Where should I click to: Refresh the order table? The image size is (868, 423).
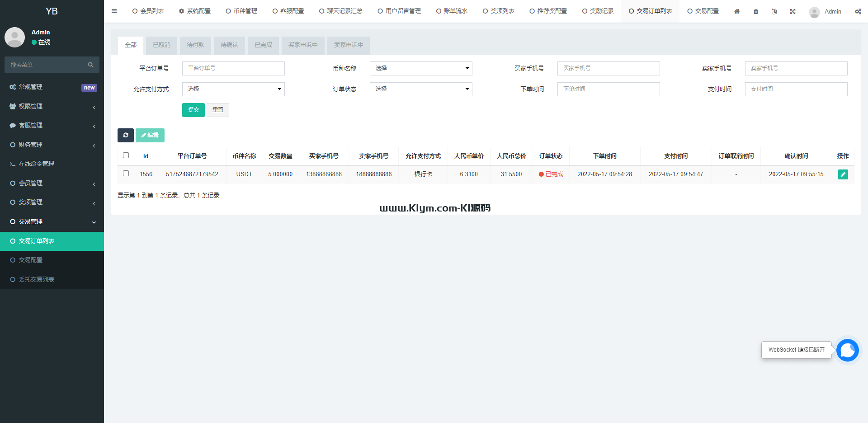[126, 135]
